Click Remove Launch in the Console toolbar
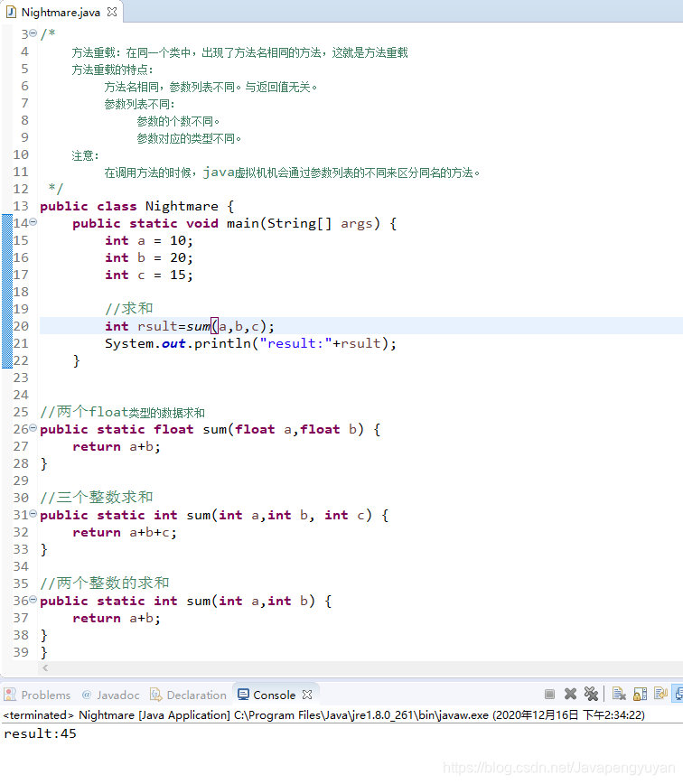 click(570, 694)
